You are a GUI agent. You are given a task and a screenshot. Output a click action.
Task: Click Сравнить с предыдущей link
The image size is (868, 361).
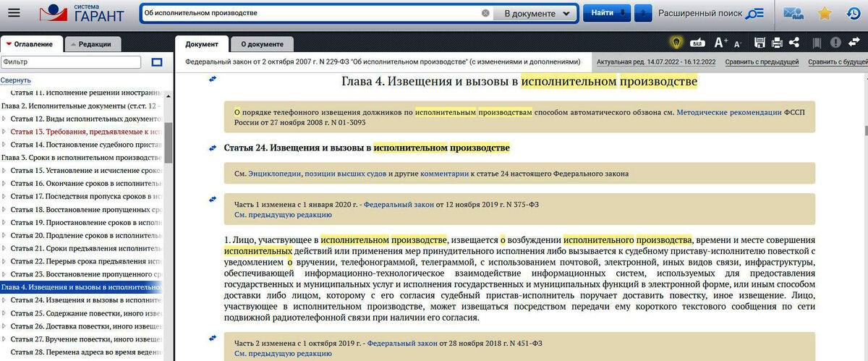762,62
